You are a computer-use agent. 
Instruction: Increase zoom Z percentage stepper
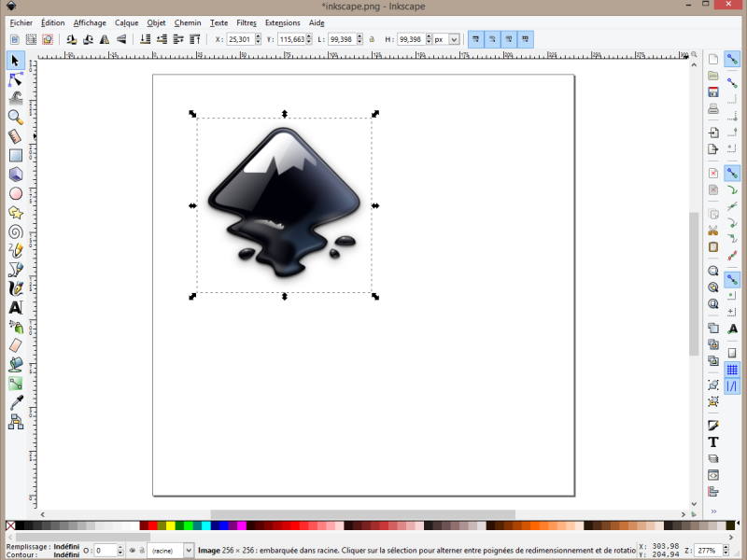tap(727, 548)
